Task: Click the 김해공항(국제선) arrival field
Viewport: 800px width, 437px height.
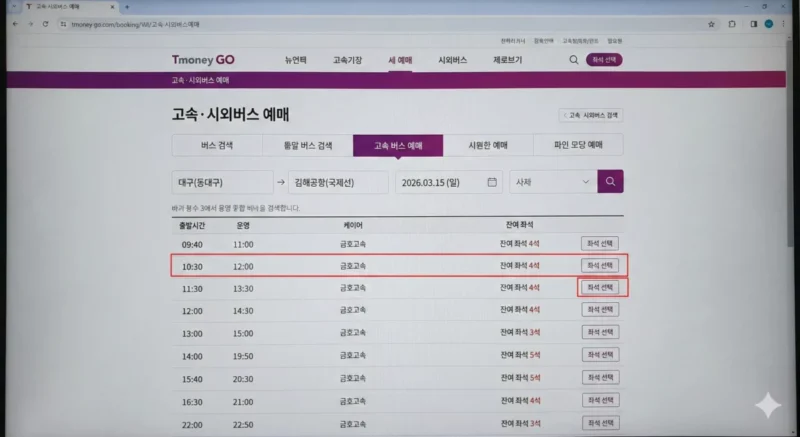Action: tap(338, 182)
